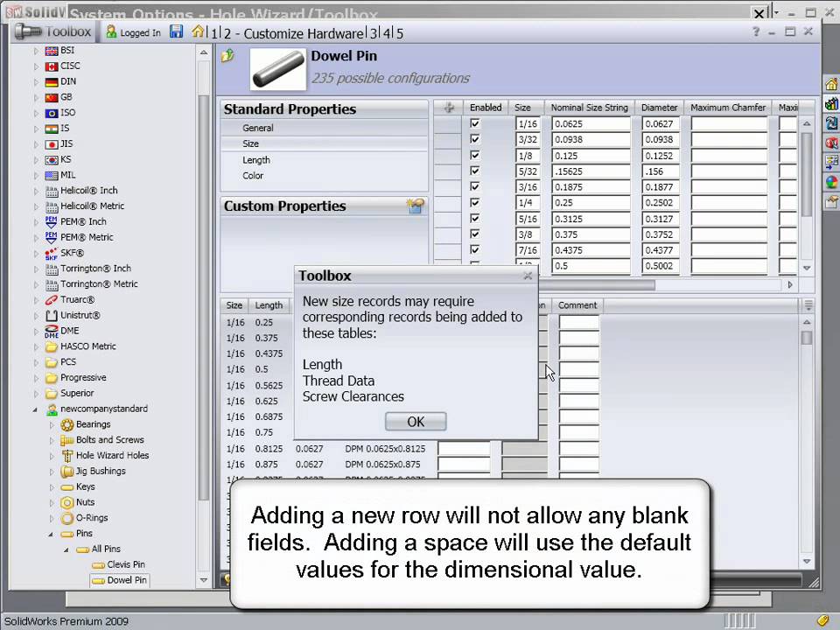Click the up-folder arrow icon beside Dowel Pin

click(x=227, y=55)
